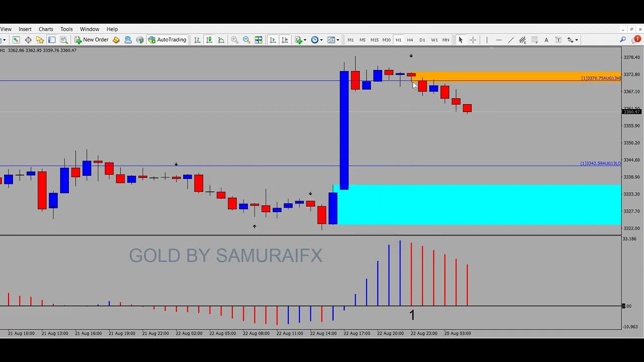Switch chart to line chart style
The height and width of the screenshot is (362, 644).
[221, 40]
